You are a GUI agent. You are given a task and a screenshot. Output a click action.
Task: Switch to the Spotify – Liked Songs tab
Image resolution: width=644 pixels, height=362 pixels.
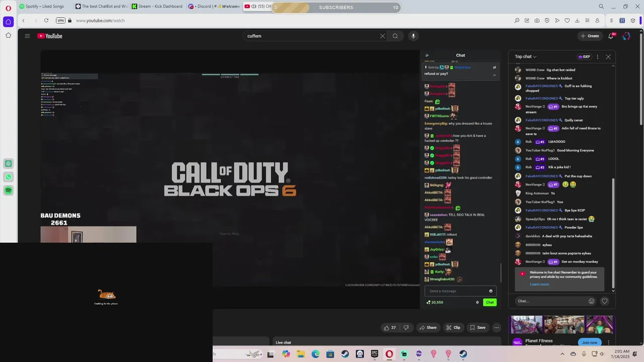click(44, 7)
